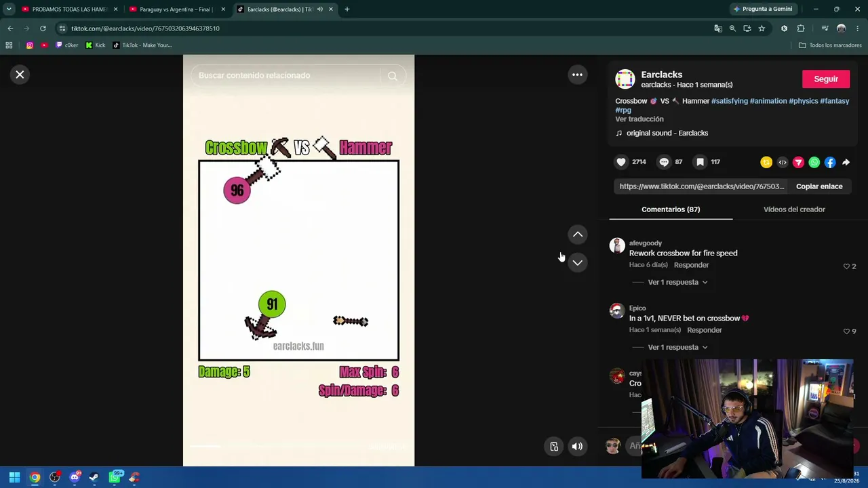Click the video progress bar
Screen dimensions: 868x488
coord(298,447)
